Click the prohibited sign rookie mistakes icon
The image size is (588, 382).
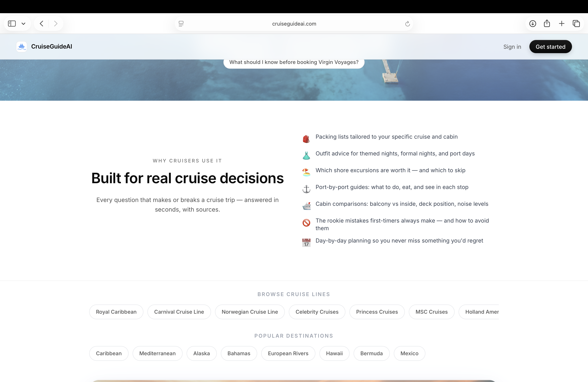pos(306,223)
